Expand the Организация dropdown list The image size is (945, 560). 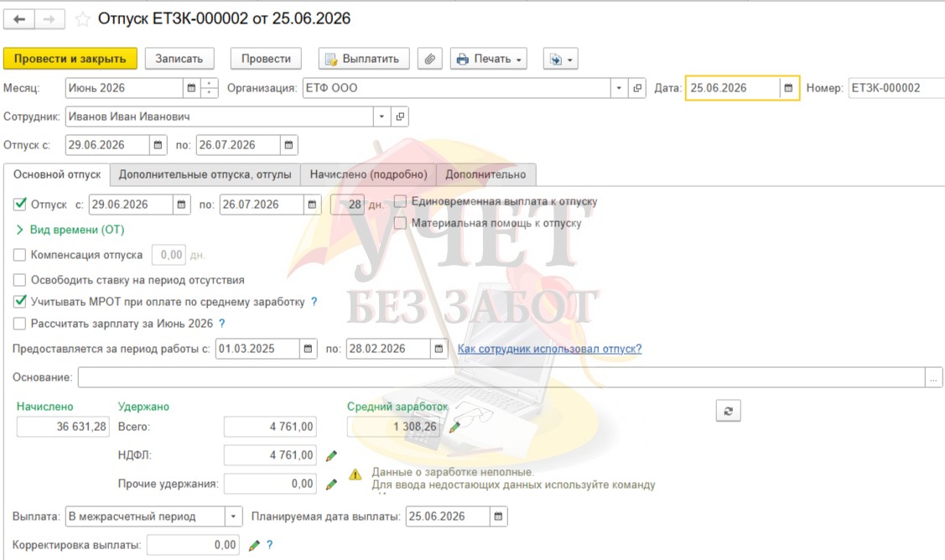619,88
